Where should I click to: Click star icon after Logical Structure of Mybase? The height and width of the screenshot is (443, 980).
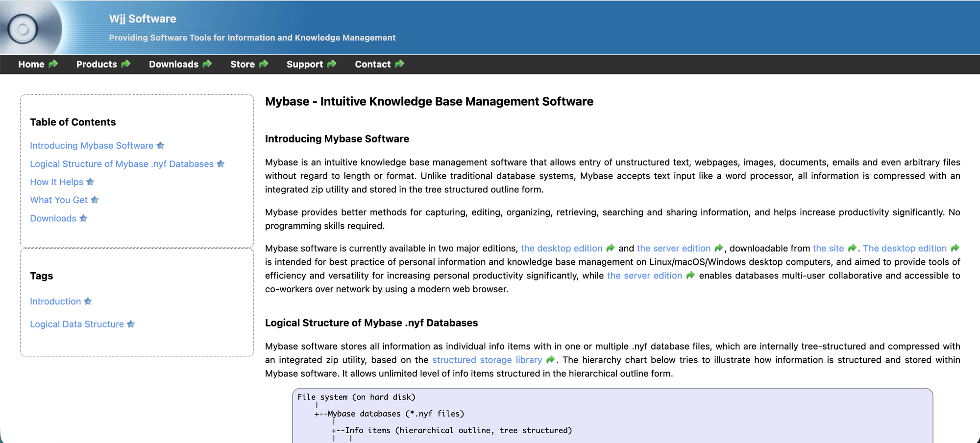click(x=220, y=164)
